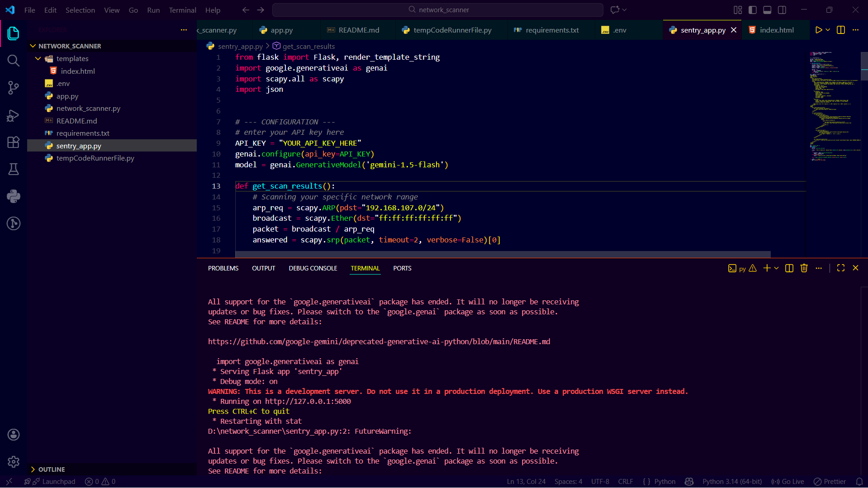Open the Run and Debug view
Viewport: 868px width, 488px height.
click(14, 115)
